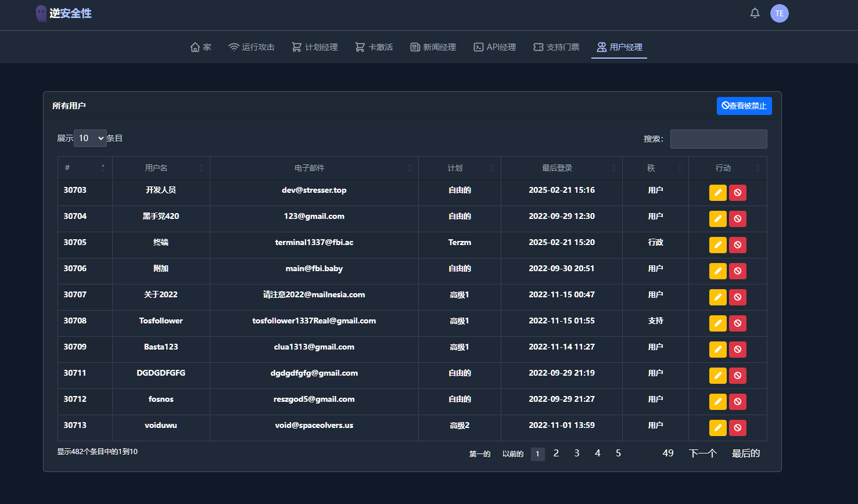The height and width of the screenshot is (504, 858).
Task: Click email terminal1337@fbi.ac
Action: coord(314,242)
